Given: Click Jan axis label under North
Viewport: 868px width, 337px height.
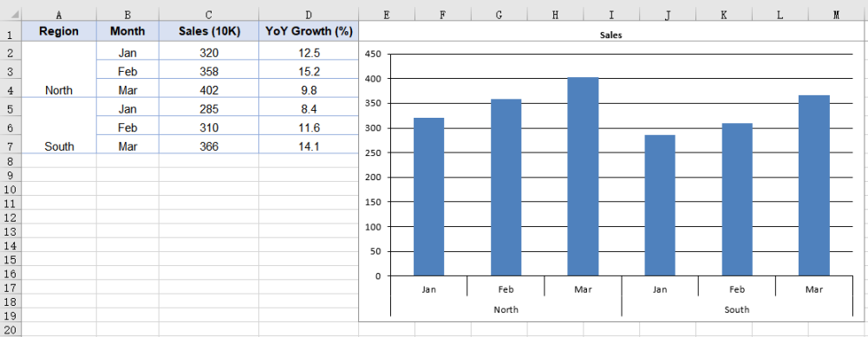Looking at the screenshot, I should tap(428, 288).
